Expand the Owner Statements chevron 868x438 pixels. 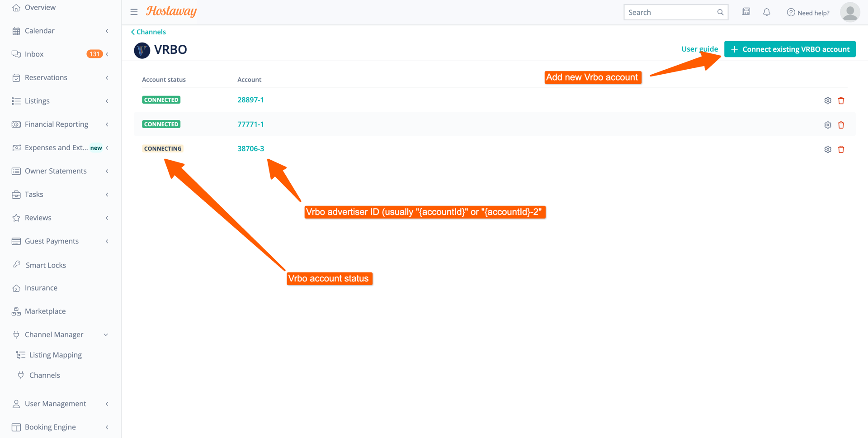(107, 171)
